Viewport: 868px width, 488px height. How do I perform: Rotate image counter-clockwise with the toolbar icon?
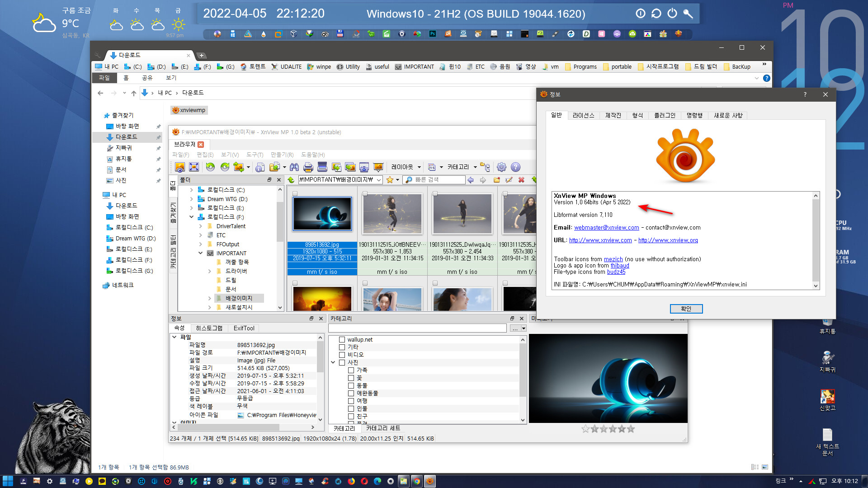click(x=210, y=167)
